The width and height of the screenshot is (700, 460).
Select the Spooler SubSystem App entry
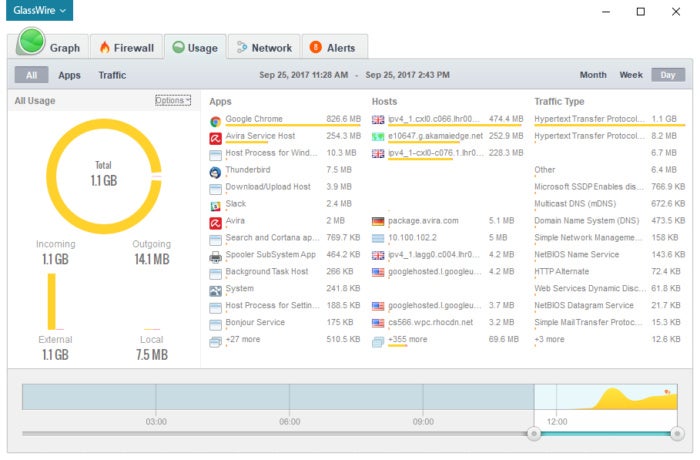tap(271, 255)
